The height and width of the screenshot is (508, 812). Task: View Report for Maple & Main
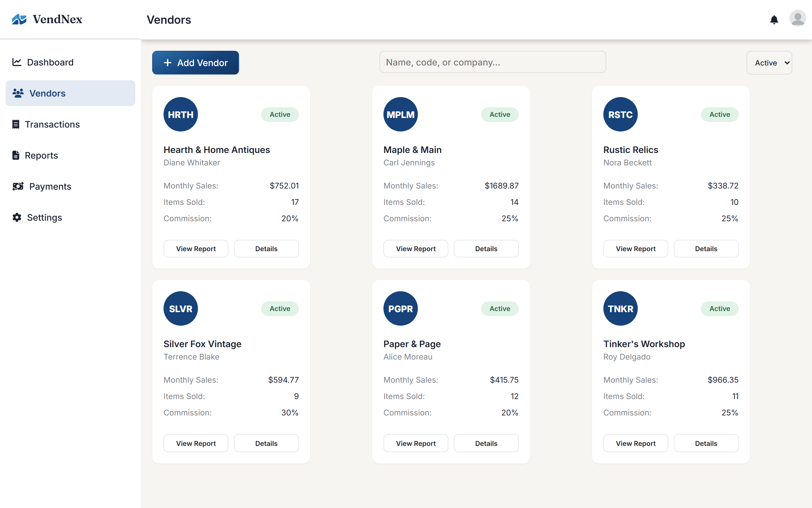[416, 249]
